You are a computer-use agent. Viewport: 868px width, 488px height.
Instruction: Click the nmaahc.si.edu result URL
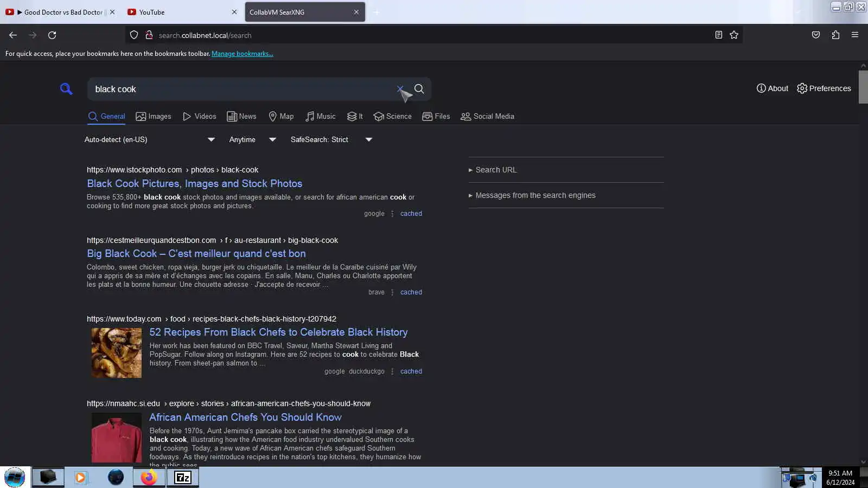pyautogui.click(x=228, y=403)
